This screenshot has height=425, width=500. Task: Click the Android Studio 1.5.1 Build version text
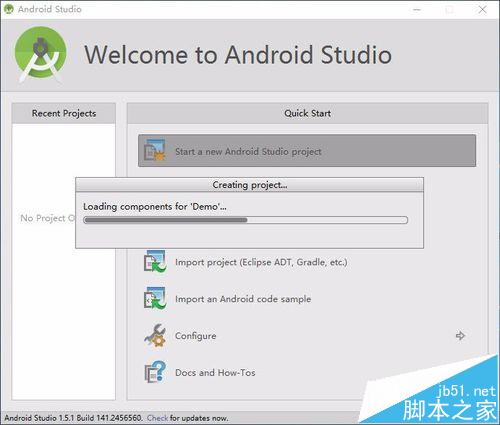74,418
